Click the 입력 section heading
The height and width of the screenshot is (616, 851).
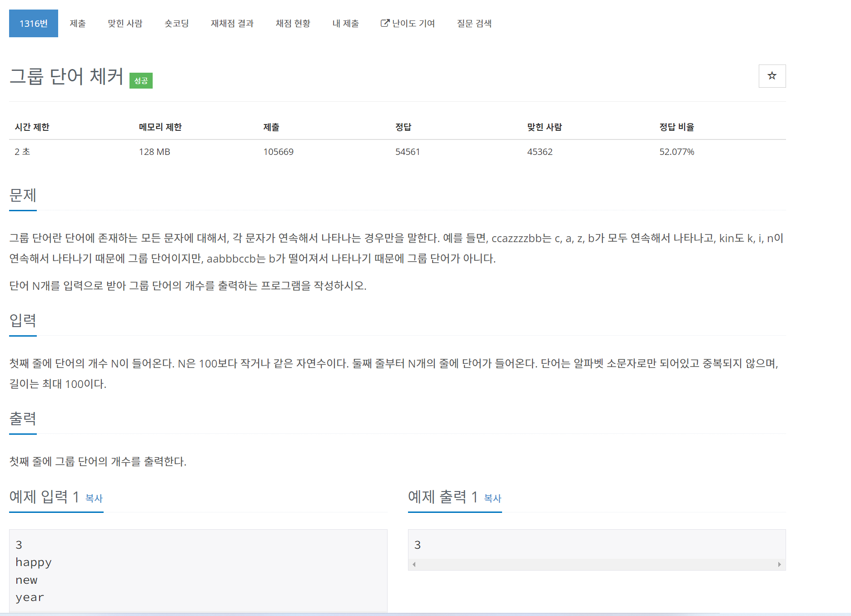tap(23, 321)
